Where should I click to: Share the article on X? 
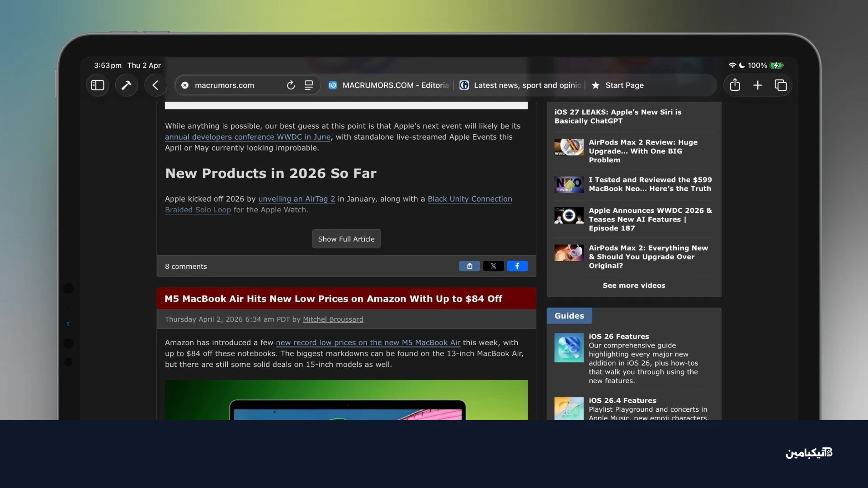pos(493,266)
